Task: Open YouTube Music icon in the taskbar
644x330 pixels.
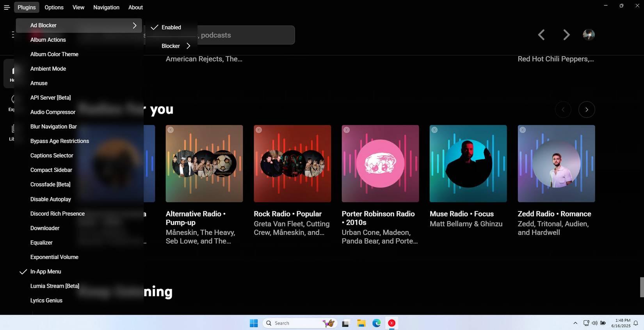Action: (x=391, y=323)
